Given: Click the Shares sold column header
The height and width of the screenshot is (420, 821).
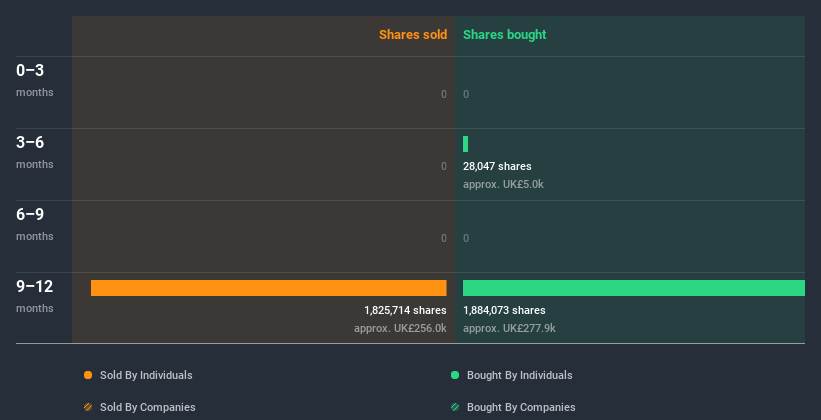Looking at the screenshot, I should pos(413,35).
